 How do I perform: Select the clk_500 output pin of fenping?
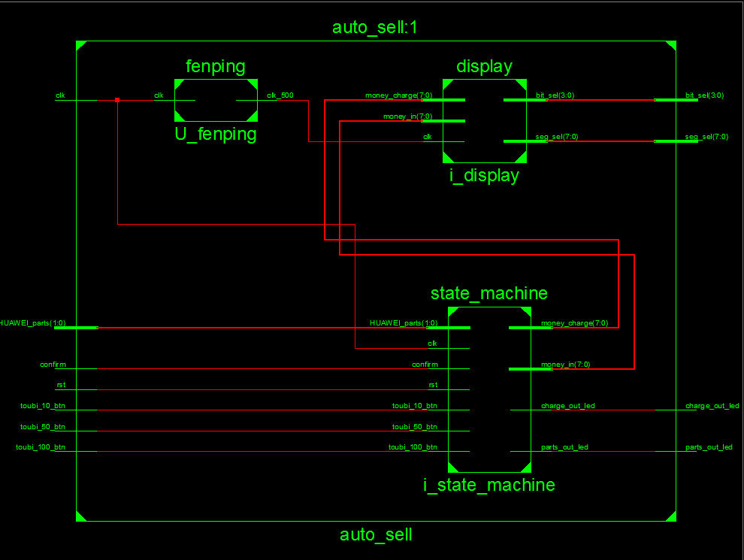280,95
